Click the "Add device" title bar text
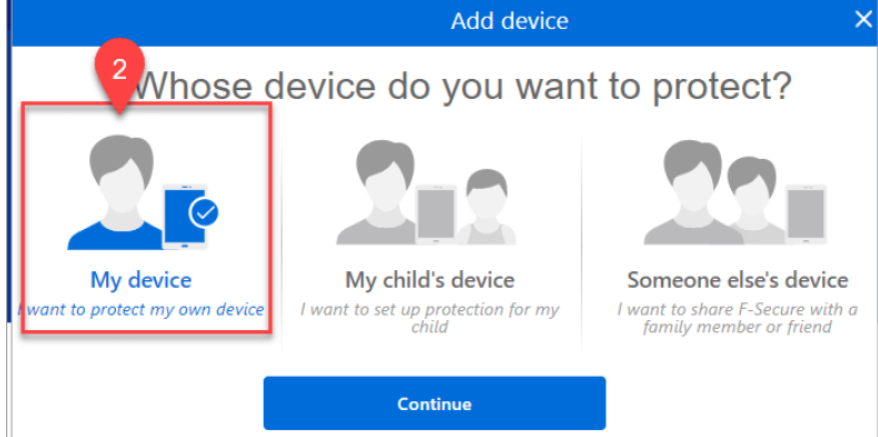878x437 pixels. pyautogui.click(x=510, y=21)
